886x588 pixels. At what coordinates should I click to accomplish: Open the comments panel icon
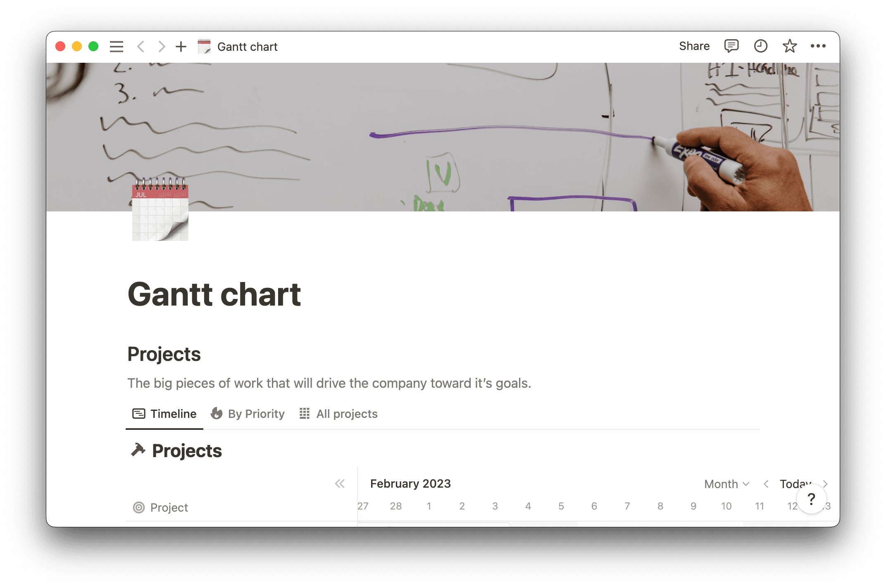731,46
